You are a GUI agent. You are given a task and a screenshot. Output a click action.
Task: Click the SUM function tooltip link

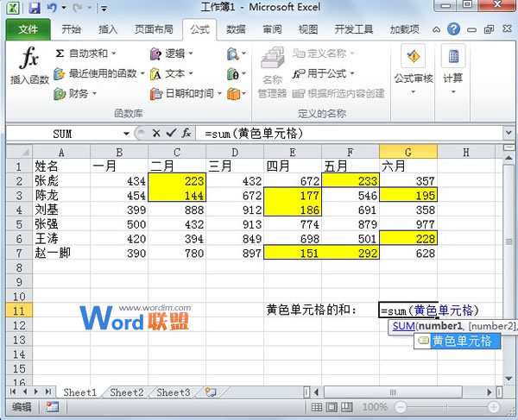tap(403, 326)
